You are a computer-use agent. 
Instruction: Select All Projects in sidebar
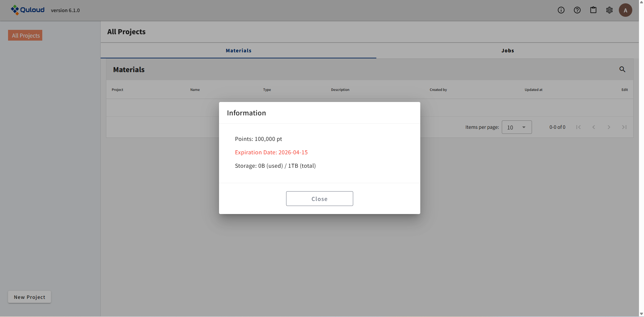(x=25, y=36)
